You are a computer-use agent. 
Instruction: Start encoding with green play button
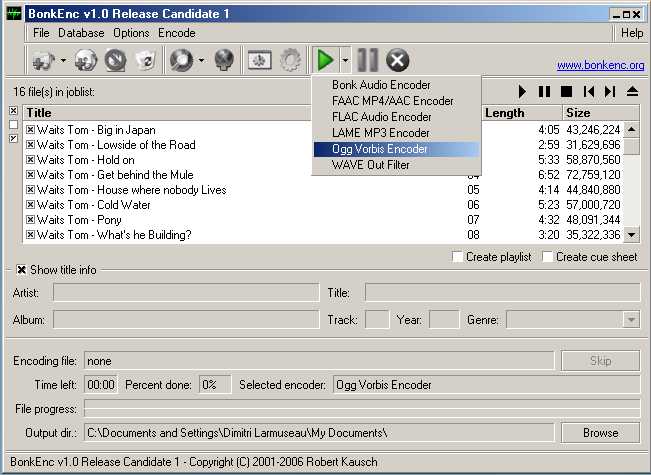coord(325,60)
